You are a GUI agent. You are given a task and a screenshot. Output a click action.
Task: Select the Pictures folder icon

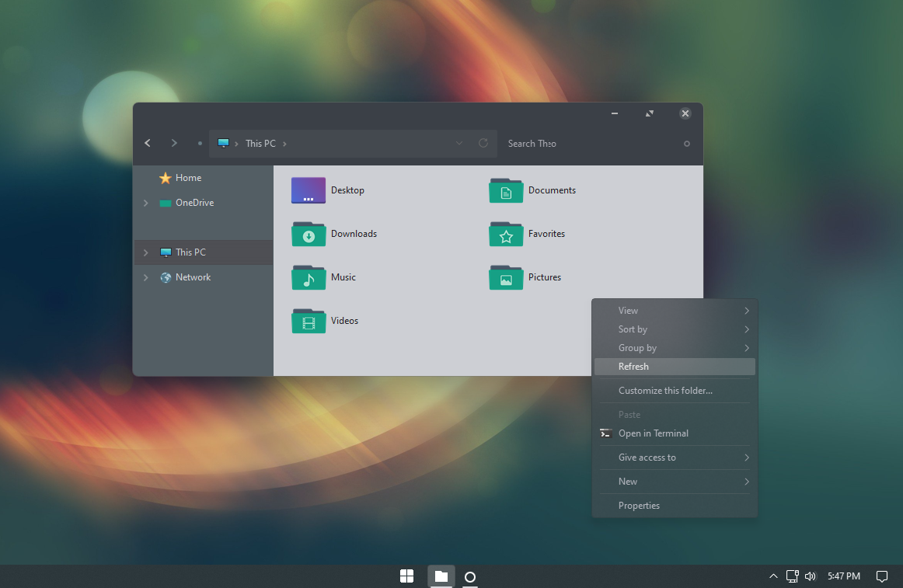point(506,277)
